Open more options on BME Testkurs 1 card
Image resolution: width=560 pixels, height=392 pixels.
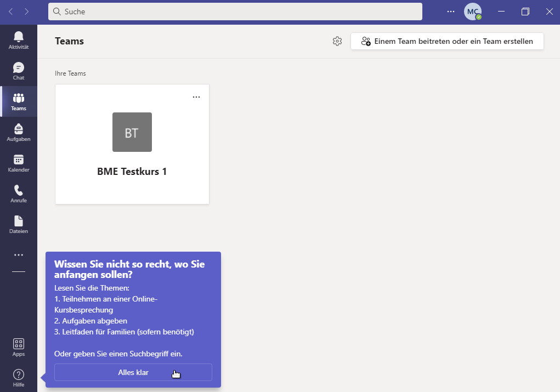click(196, 97)
